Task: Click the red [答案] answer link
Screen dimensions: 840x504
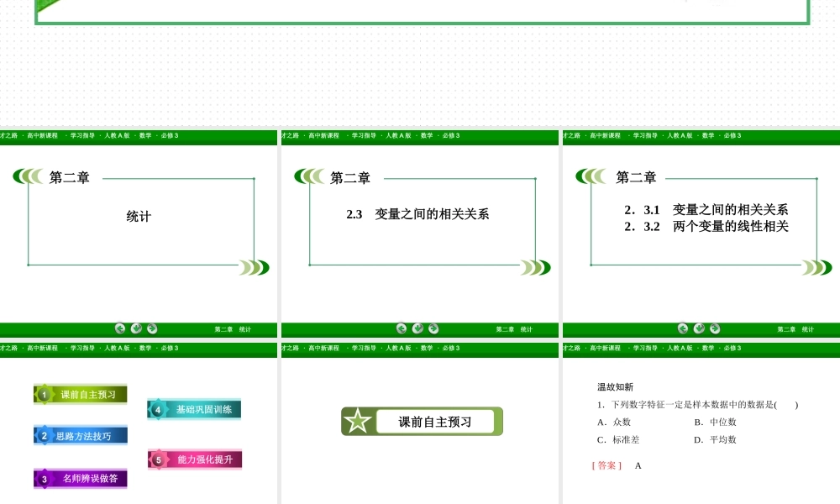Action: (605, 465)
